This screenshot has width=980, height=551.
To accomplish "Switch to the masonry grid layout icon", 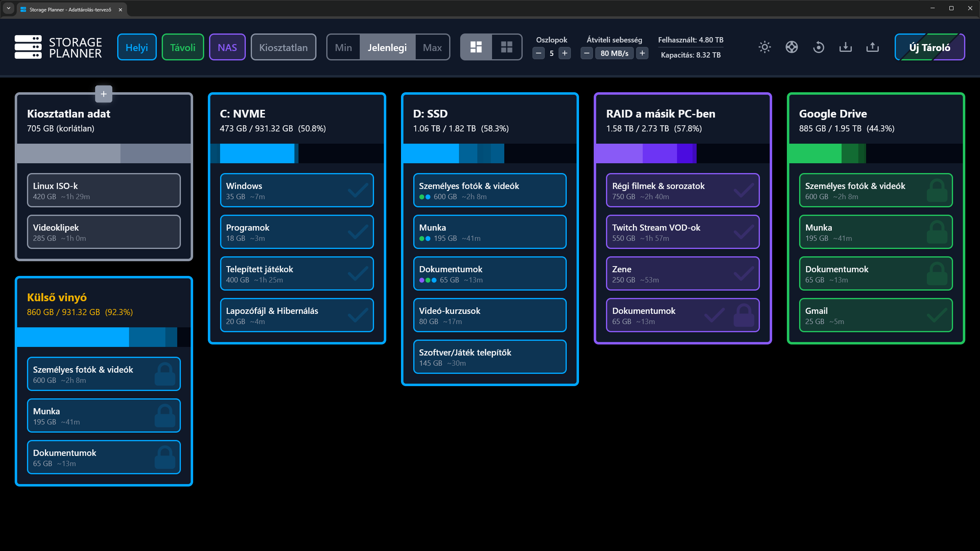I will click(476, 47).
